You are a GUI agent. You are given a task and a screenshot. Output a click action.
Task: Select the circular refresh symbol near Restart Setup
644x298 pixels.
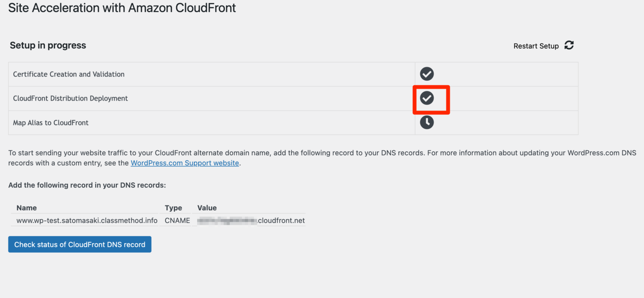pyautogui.click(x=569, y=45)
